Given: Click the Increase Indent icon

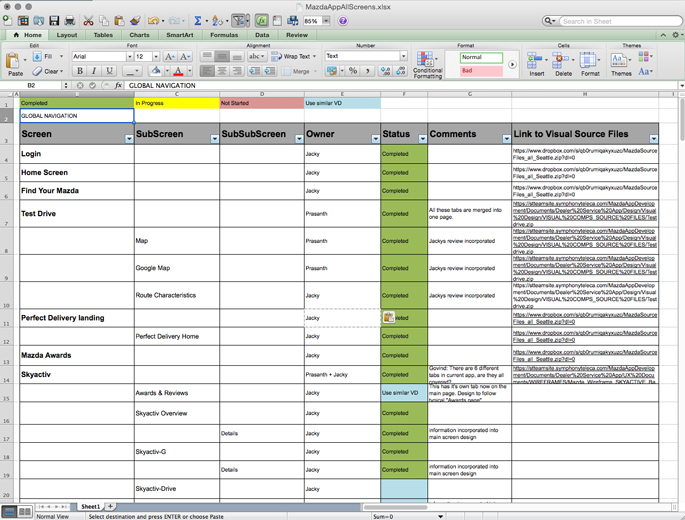Looking at the screenshot, I should pos(270,71).
